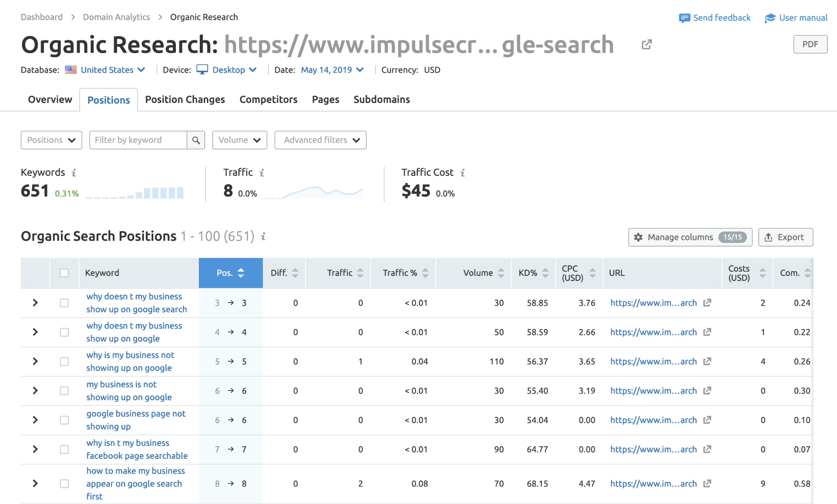Click the Manage columns button
Viewport: 837px width, 504px height.
pos(690,237)
